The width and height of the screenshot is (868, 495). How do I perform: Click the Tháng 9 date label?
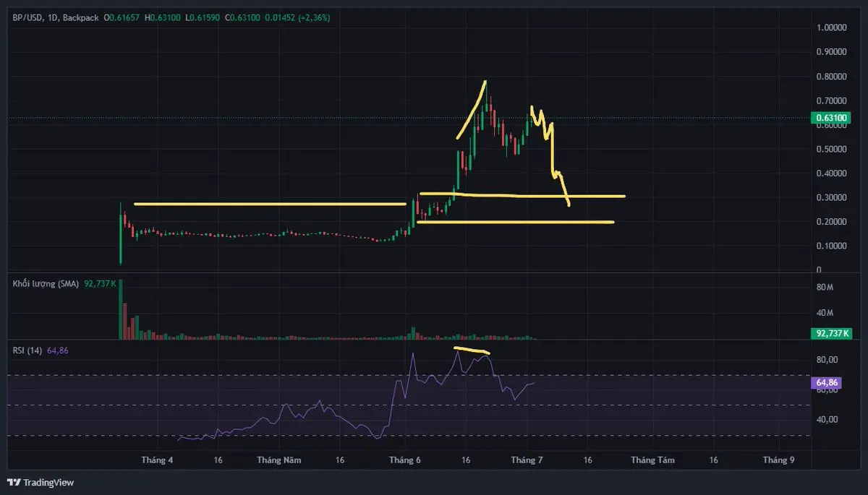[778, 460]
